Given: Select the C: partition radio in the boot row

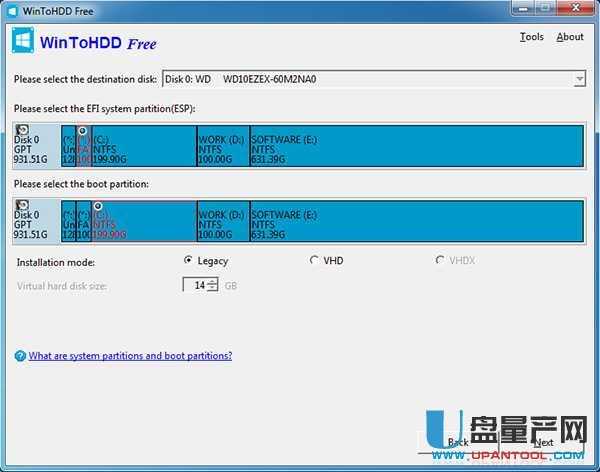Looking at the screenshot, I should coord(98,206).
